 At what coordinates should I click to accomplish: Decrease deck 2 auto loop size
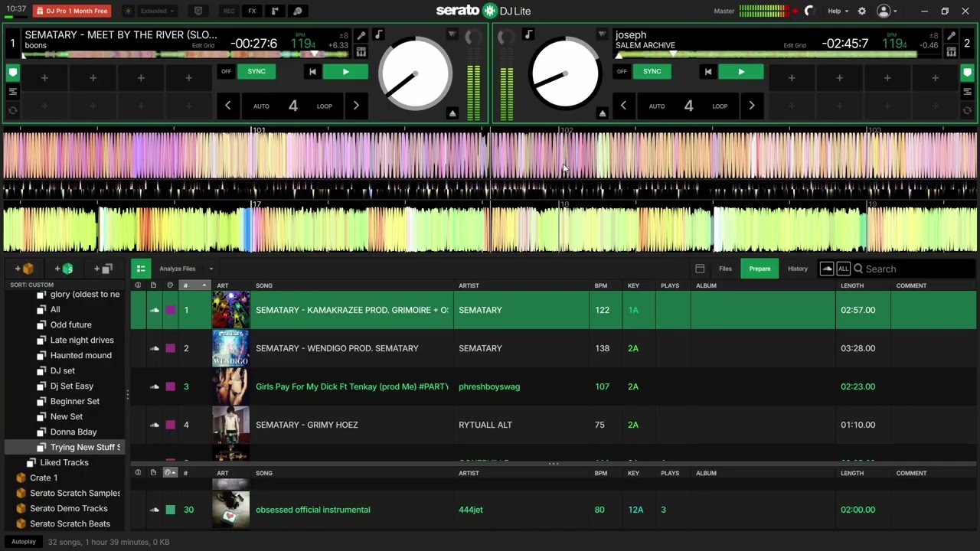[x=623, y=106]
